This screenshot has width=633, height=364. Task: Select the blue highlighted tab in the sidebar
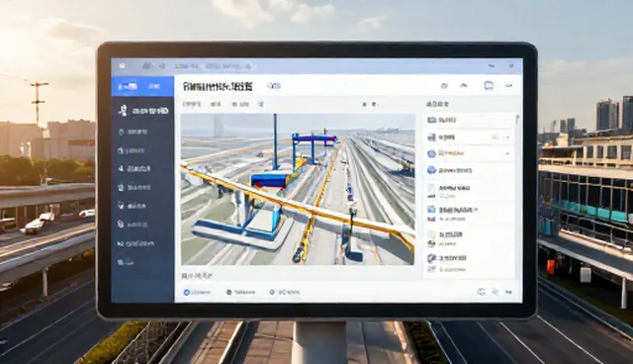point(142,86)
